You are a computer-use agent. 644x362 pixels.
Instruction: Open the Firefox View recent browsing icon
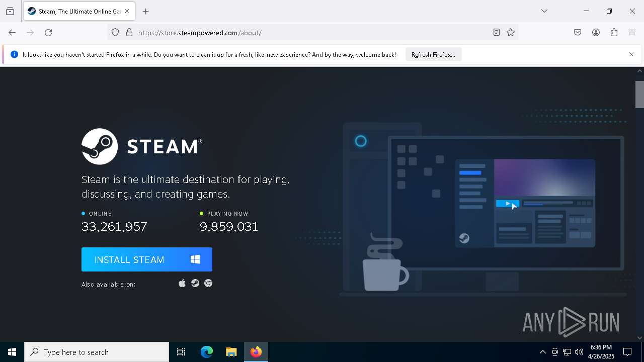coord(10,11)
